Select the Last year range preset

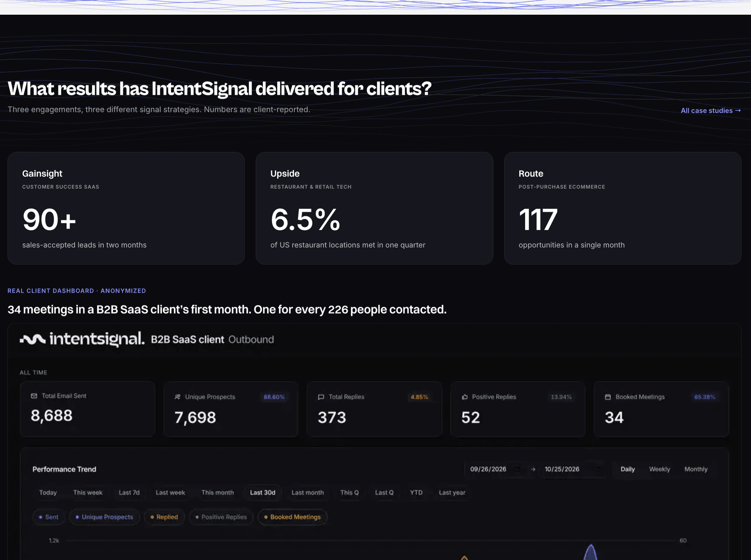[x=452, y=493]
